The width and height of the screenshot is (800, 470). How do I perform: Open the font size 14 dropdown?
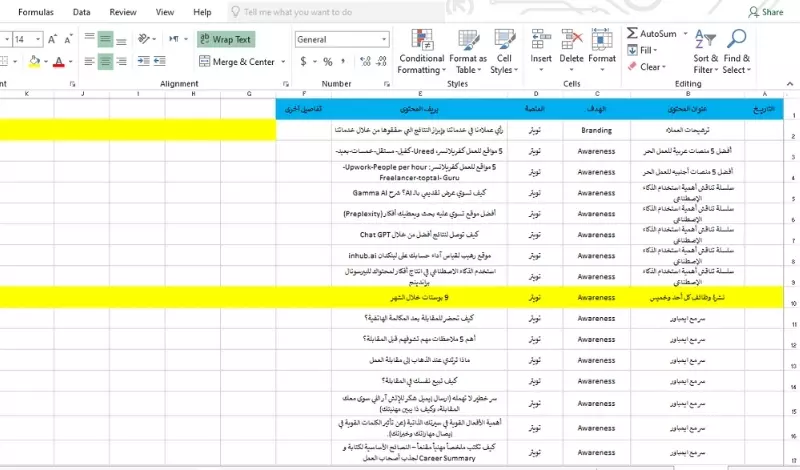coord(38,39)
